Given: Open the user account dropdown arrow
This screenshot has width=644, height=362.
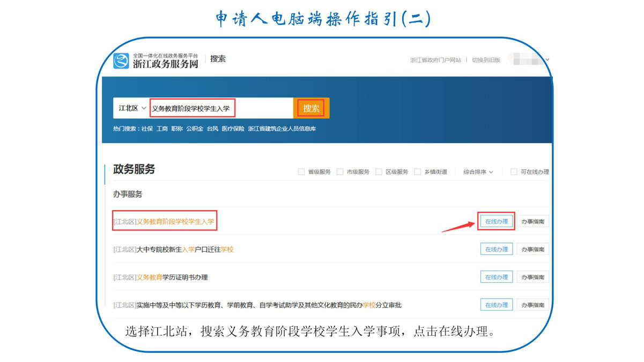Looking at the screenshot, I should click(x=547, y=60).
